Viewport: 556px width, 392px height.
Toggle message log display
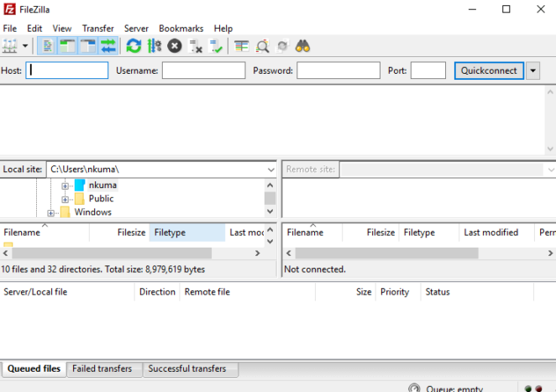coord(47,46)
